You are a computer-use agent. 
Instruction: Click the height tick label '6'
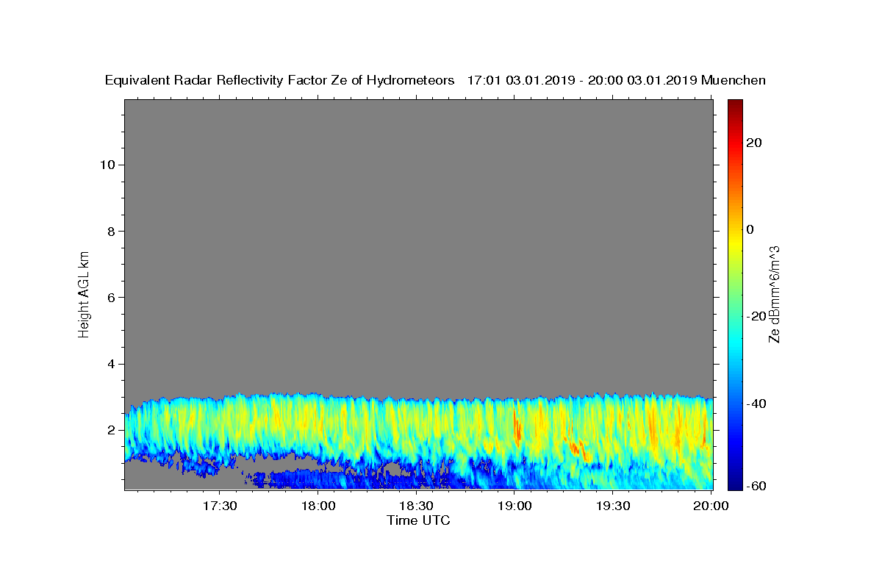tap(111, 297)
